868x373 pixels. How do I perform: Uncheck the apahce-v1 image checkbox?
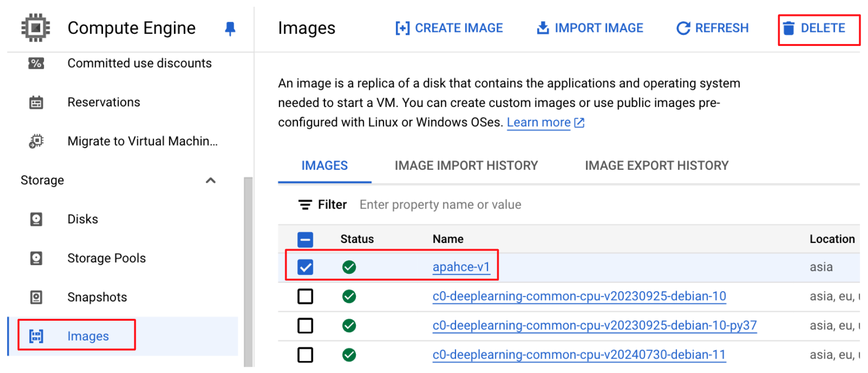tap(305, 267)
